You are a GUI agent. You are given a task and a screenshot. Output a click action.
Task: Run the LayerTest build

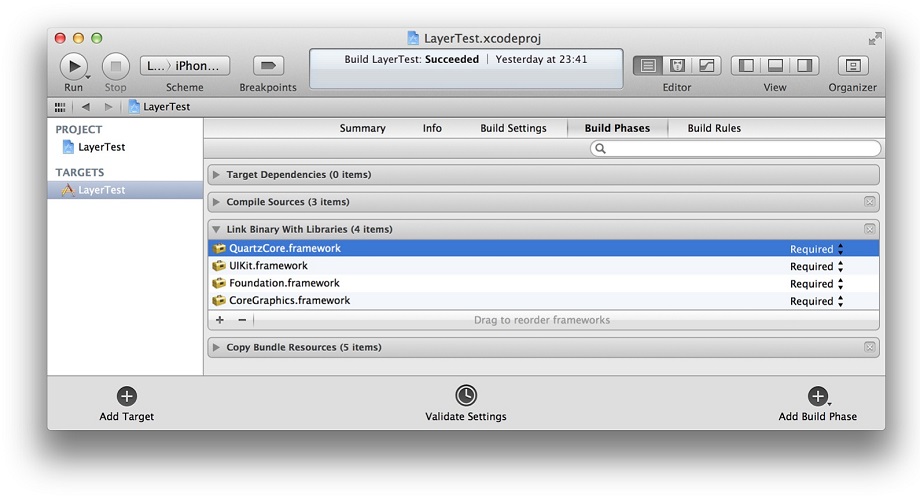pos(74,66)
